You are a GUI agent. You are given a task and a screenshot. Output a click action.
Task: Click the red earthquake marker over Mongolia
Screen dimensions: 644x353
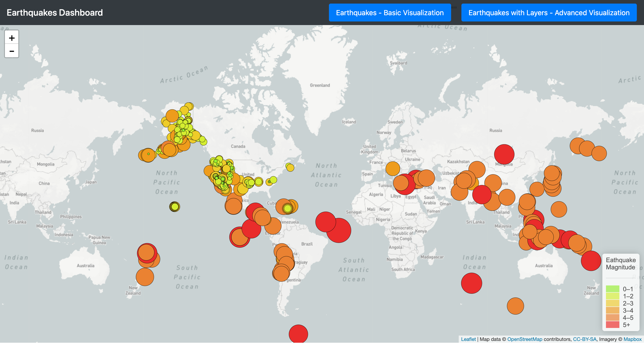point(504,154)
